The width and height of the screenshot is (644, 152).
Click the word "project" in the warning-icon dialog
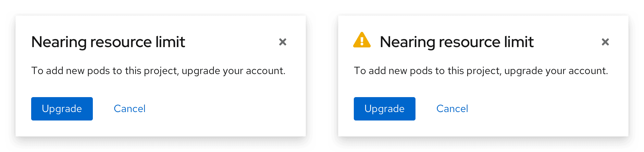pos(484,71)
